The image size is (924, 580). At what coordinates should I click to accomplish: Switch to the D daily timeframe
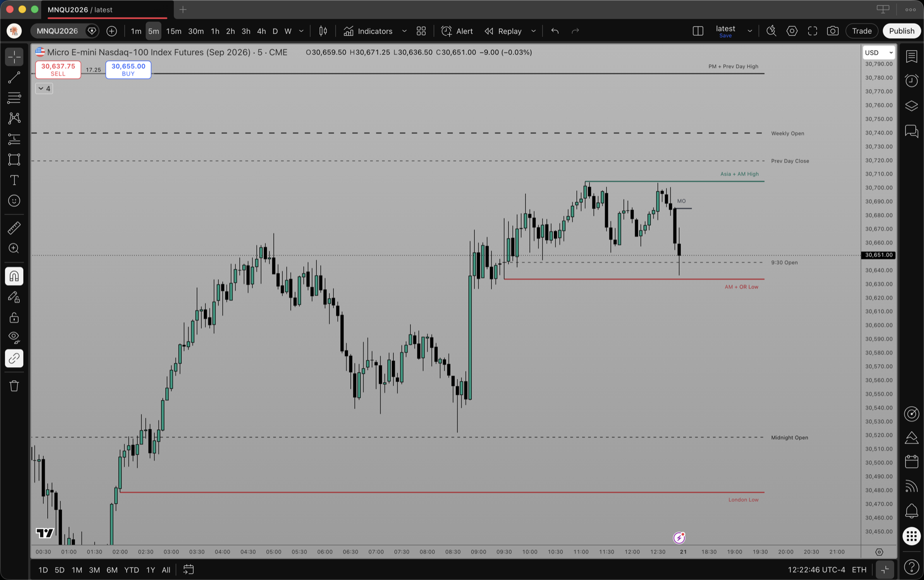tap(275, 31)
